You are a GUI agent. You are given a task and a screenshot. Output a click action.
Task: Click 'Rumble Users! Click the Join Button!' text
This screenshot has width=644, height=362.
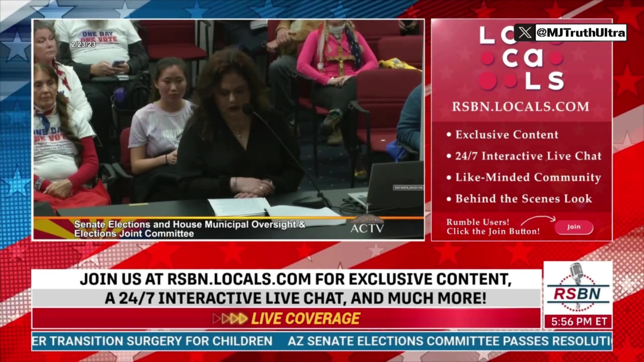493,227
